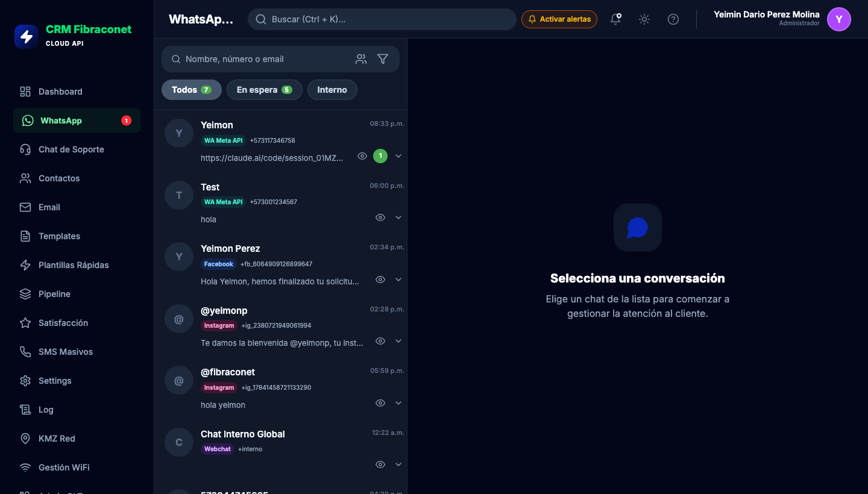
Task: Open the Contactos page
Action: [77, 178]
